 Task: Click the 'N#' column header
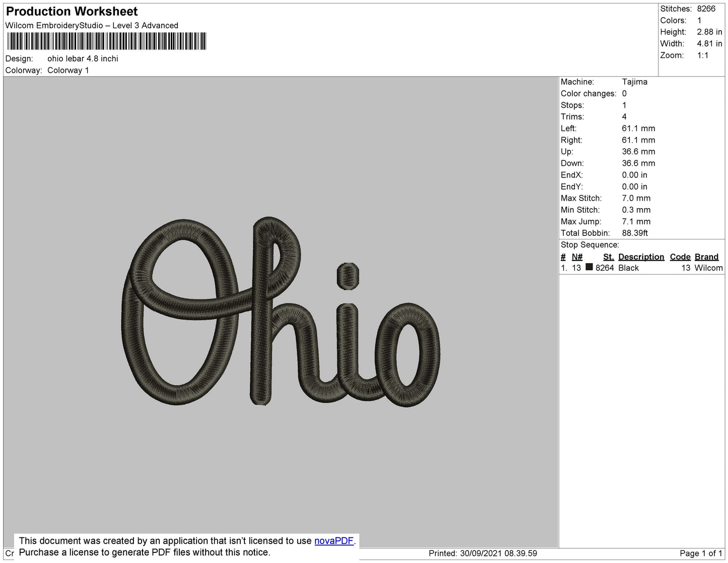577,257
